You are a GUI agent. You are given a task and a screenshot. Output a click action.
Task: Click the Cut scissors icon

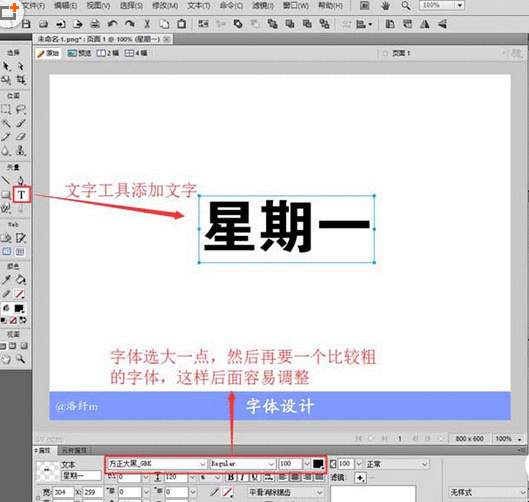(147, 24)
